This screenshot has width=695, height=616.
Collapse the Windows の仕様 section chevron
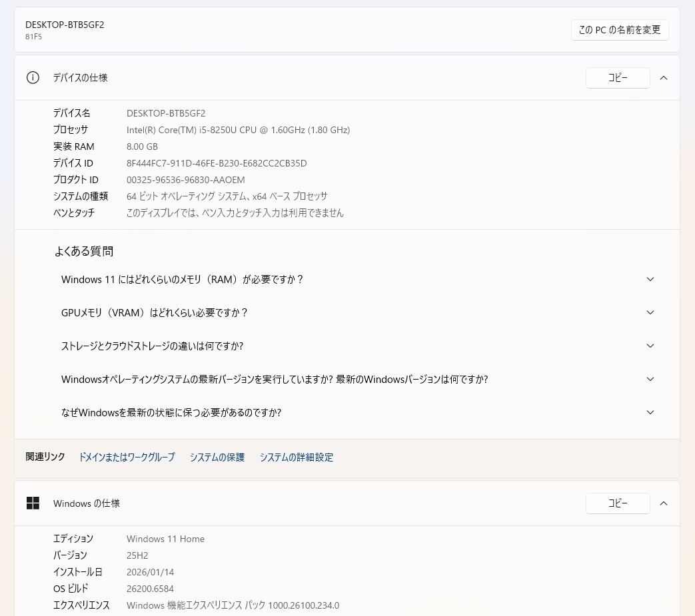664,503
